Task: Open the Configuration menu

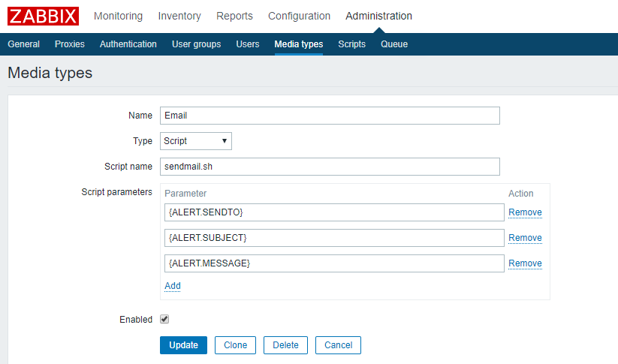Action: (299, 16)
